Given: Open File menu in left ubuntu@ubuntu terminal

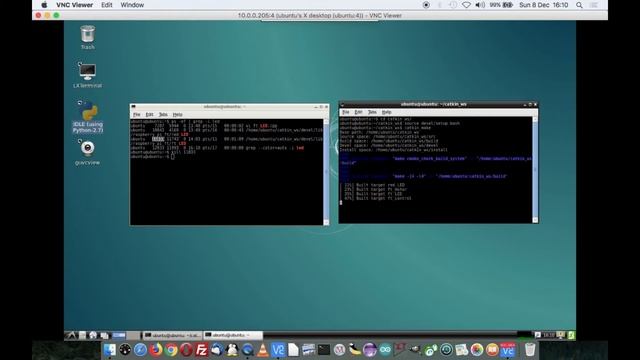Looking at the screenshot, I should [137, 115].
